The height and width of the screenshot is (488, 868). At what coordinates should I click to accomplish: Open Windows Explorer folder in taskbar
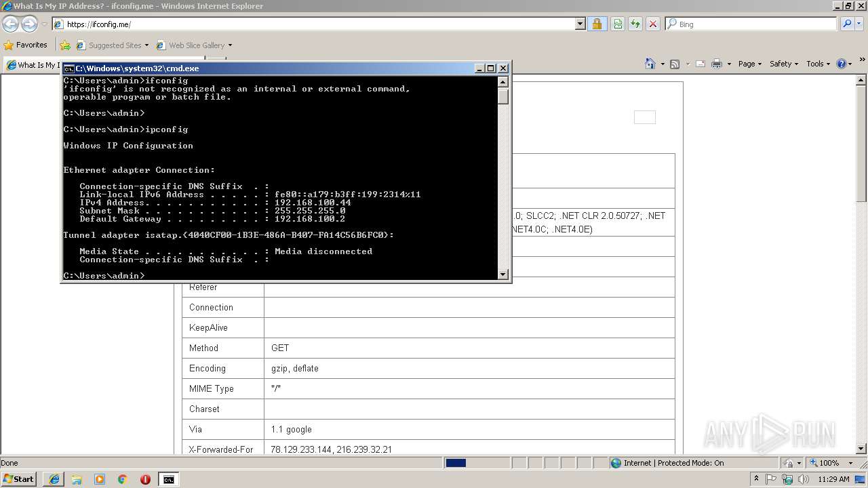[77, 479]
